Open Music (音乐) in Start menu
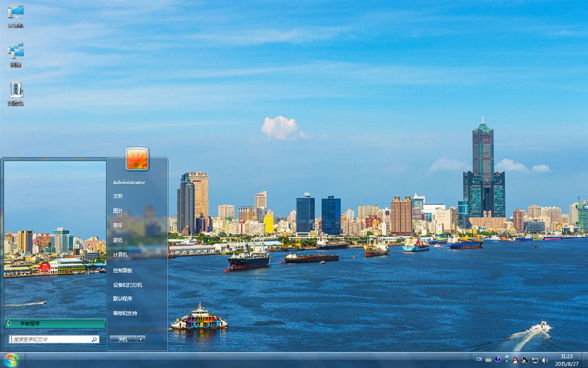588x368 pixels. pyautogui.click(x=118, y=226)
